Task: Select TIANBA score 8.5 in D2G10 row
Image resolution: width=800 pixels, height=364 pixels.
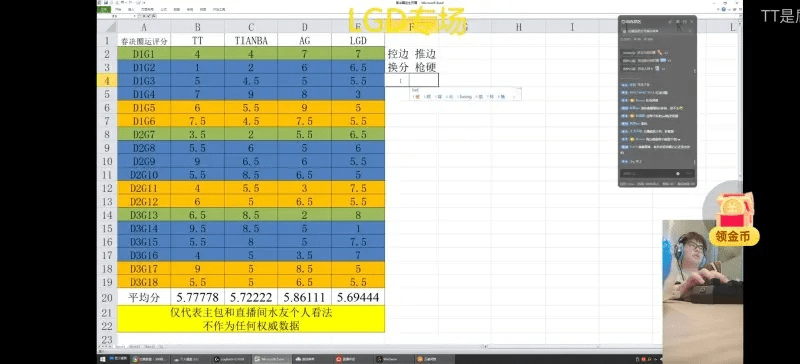Action: 251,175
